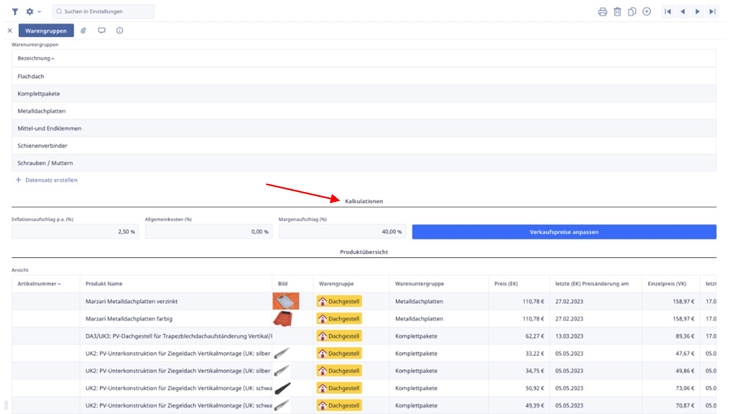
Task: Open the comments speech bubble tab
Action: [x=102, y=31]
